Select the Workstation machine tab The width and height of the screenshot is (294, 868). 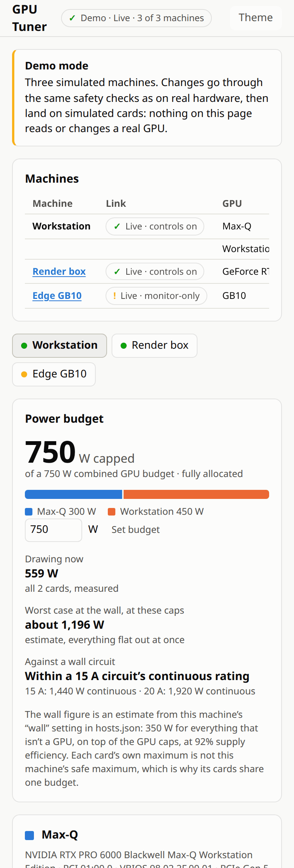coord(60,345)
